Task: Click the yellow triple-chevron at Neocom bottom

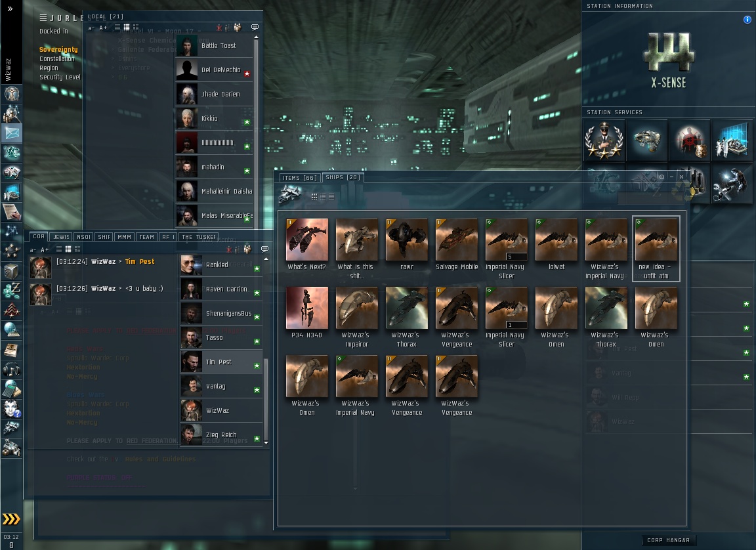Action: coord(11,518)
